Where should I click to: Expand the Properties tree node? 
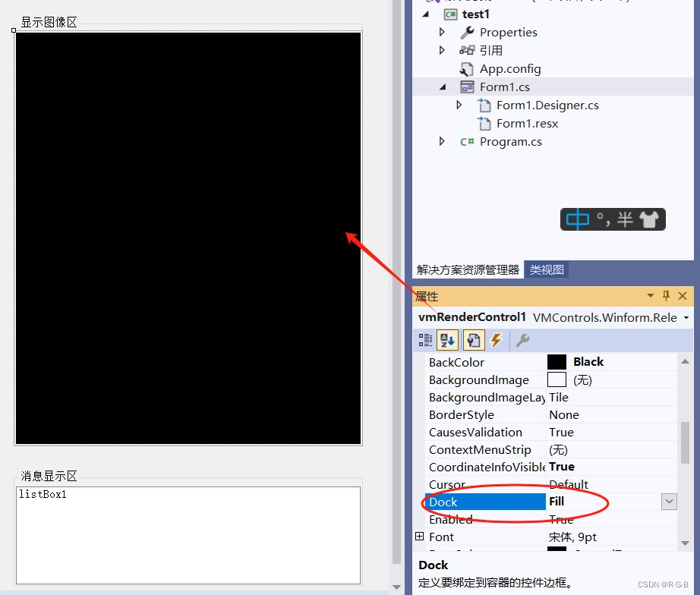442,32
